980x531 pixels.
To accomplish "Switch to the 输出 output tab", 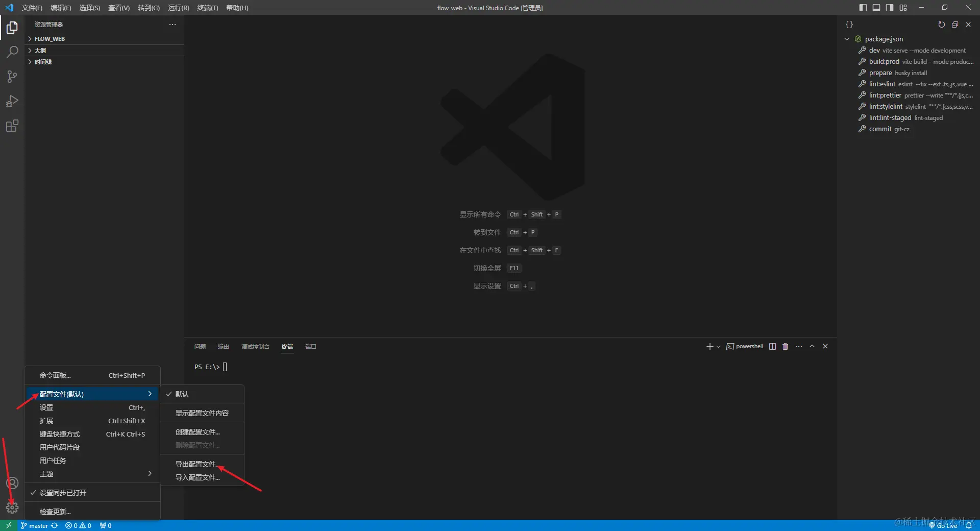I will 224,347.
